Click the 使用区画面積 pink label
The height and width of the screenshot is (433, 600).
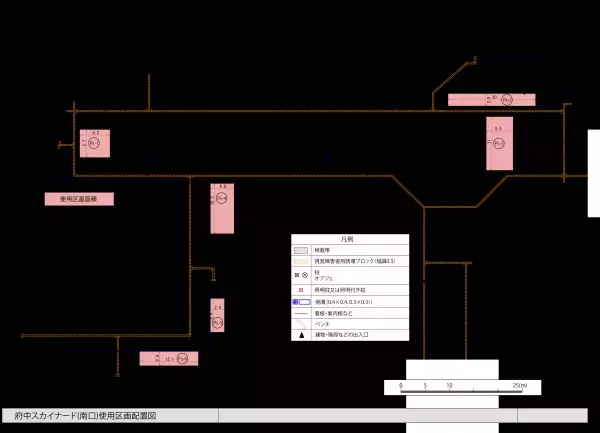(x=79, y=199)
